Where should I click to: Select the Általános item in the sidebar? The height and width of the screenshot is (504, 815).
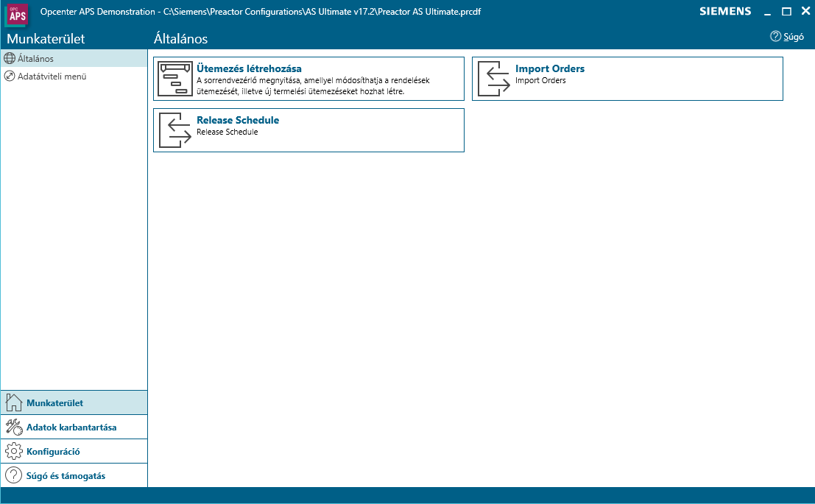click(35, 58)
